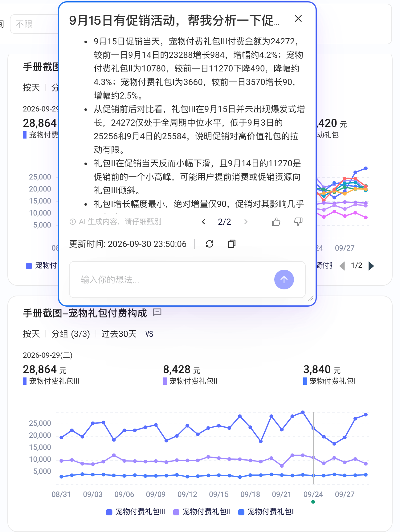Click the 宠物付费礼包II label under 8,428
The height and width of the screenshot is (532, 400).
pos(193,381)
